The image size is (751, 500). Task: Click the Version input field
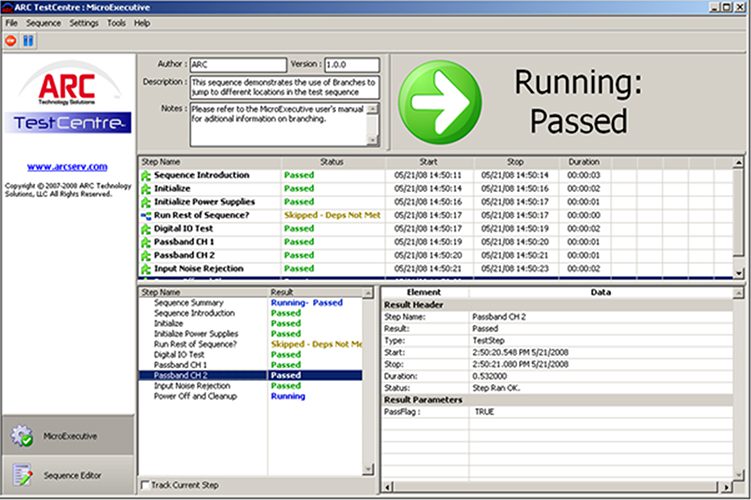point(352,65)
